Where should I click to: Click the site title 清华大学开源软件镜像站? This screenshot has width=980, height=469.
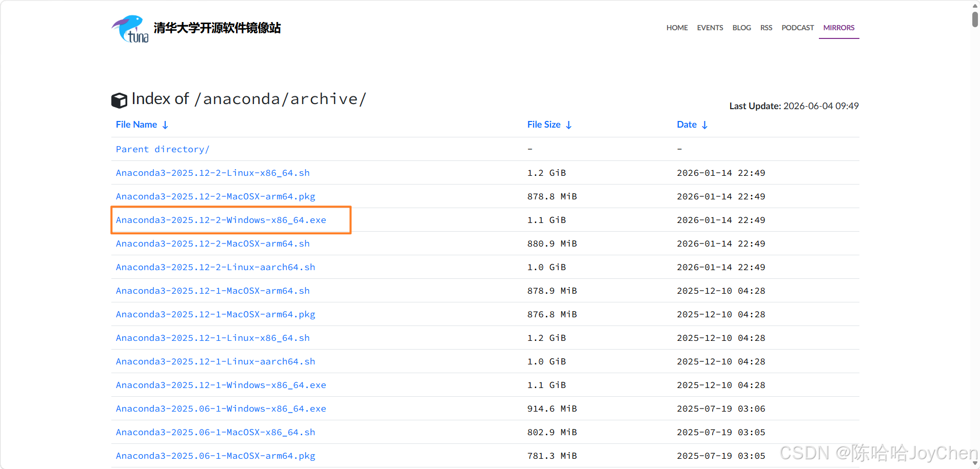tap(217, 28)
